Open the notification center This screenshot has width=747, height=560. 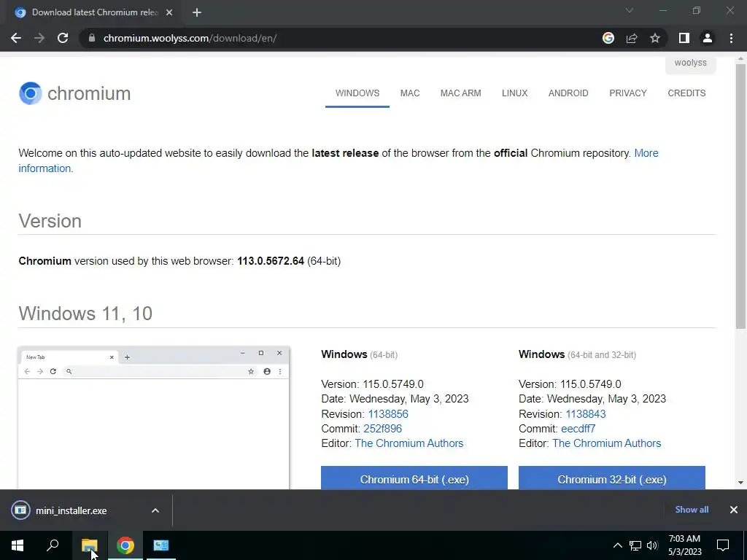[x=723, y=545]
